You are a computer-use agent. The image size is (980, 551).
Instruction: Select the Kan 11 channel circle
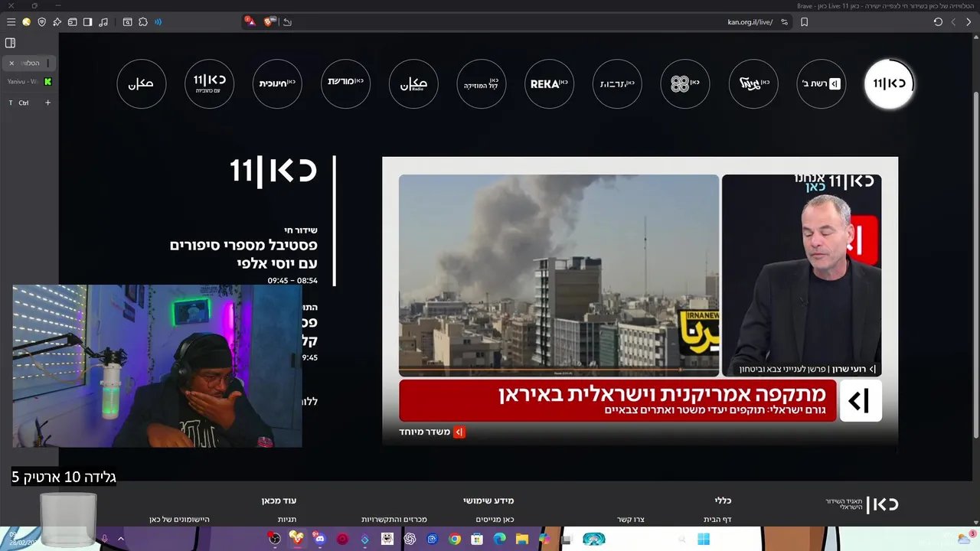pos(889,83)
